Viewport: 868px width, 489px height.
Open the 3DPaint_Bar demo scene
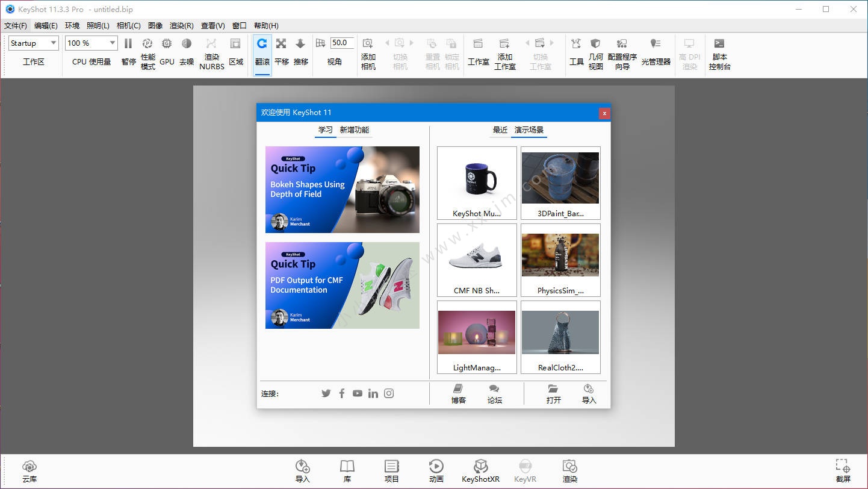560,183
